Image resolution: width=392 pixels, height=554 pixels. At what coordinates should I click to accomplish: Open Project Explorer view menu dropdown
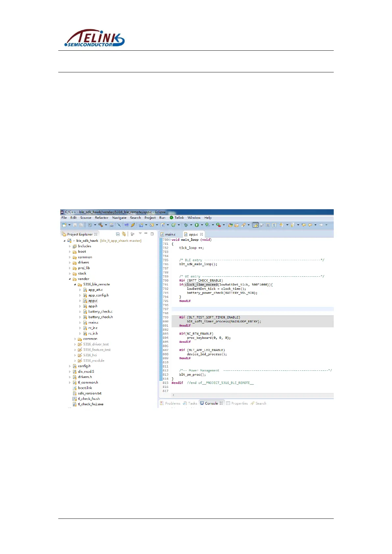[x=140, y=234]
